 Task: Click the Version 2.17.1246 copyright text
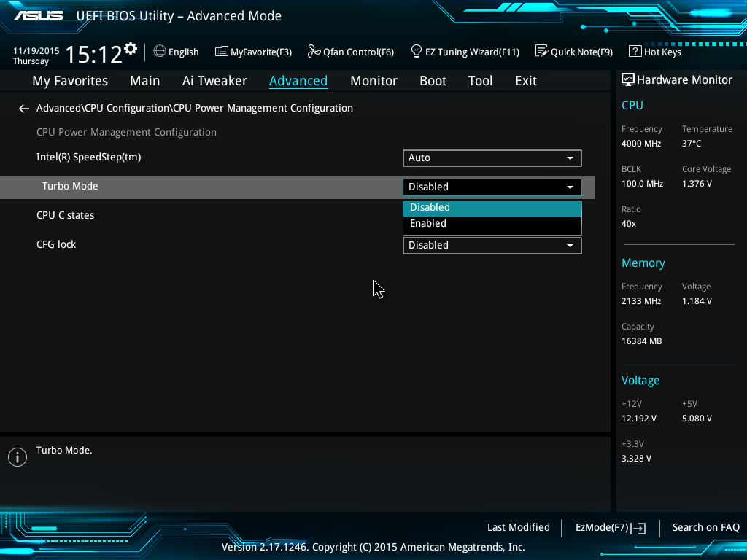[x=373, y=547]
